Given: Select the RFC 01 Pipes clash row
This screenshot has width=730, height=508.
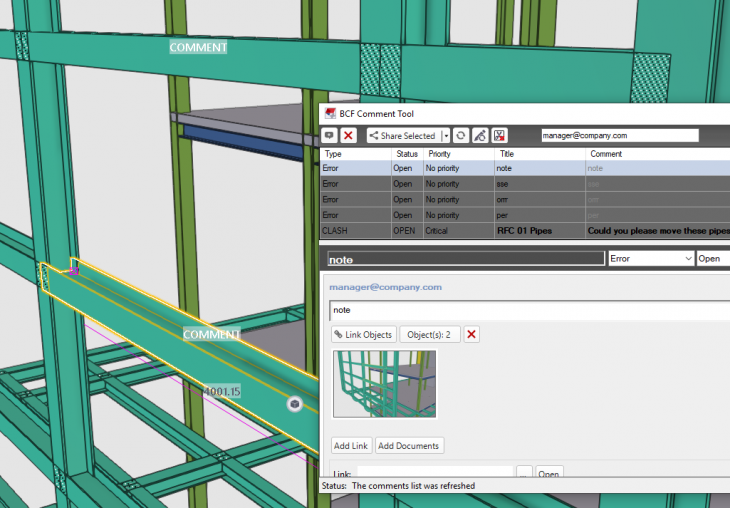Looking at the screenshot, I should pyautogui.click(x=525, y=230).
